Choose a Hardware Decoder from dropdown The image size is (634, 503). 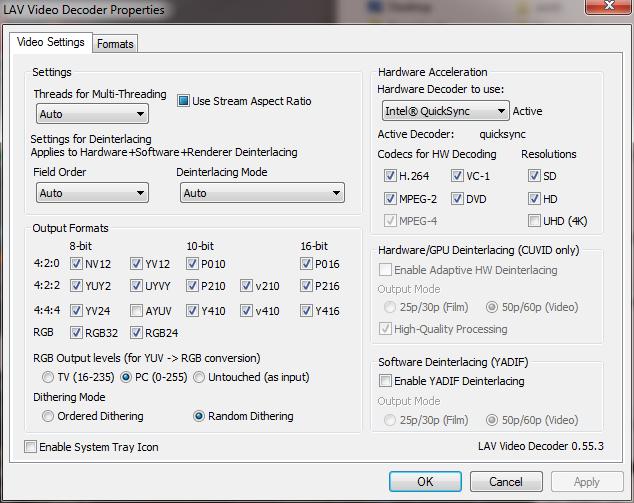point(445,111)
